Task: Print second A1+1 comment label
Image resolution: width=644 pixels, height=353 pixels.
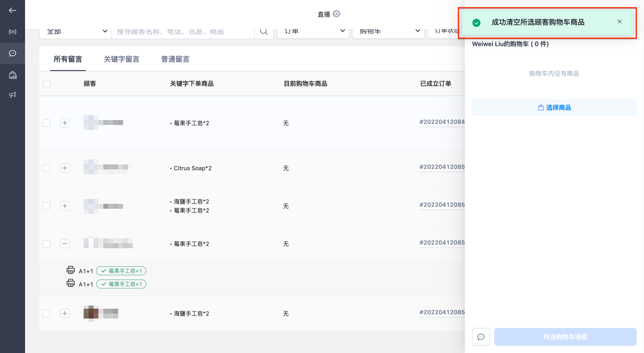Action: point(70,283)
